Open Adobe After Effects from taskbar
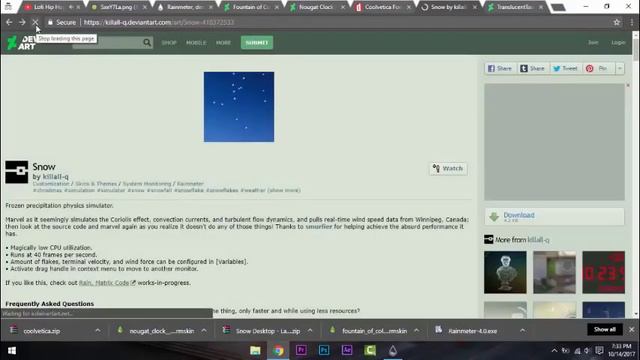 (347, 351)
